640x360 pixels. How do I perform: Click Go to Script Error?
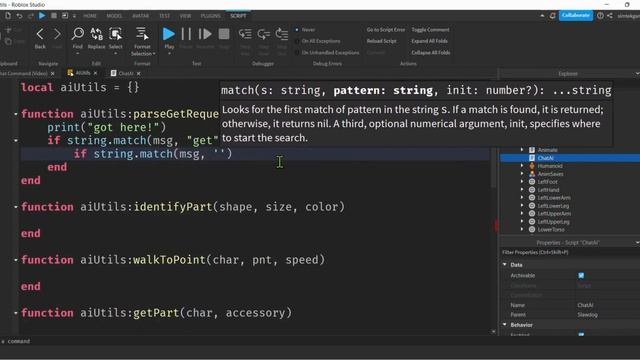pos(386,30)
